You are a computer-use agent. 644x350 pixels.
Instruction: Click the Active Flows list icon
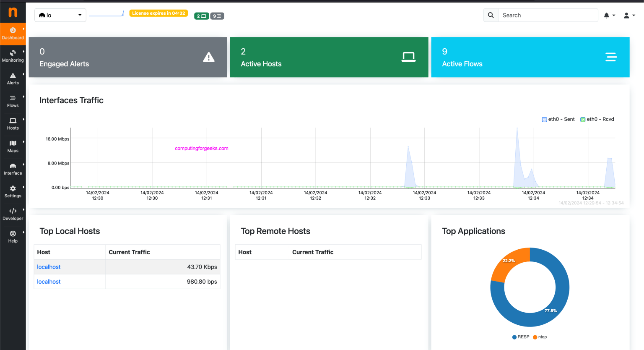click(610, 57)
